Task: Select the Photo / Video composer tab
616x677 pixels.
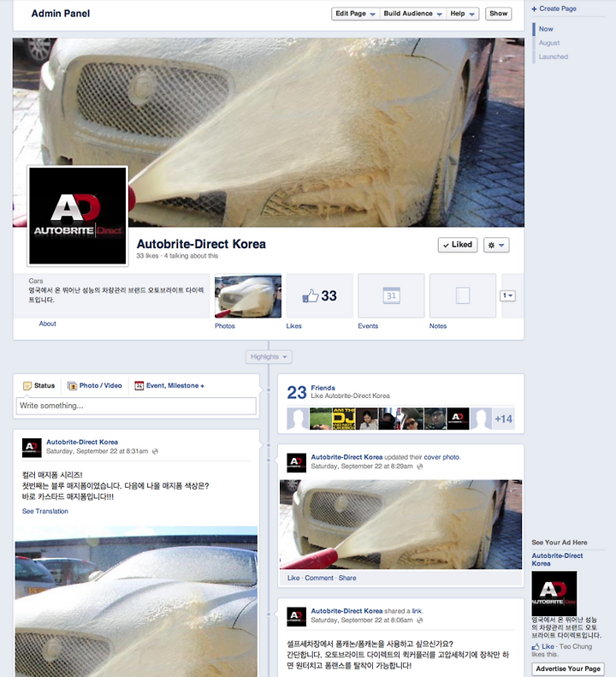Action: pos(95,385)
